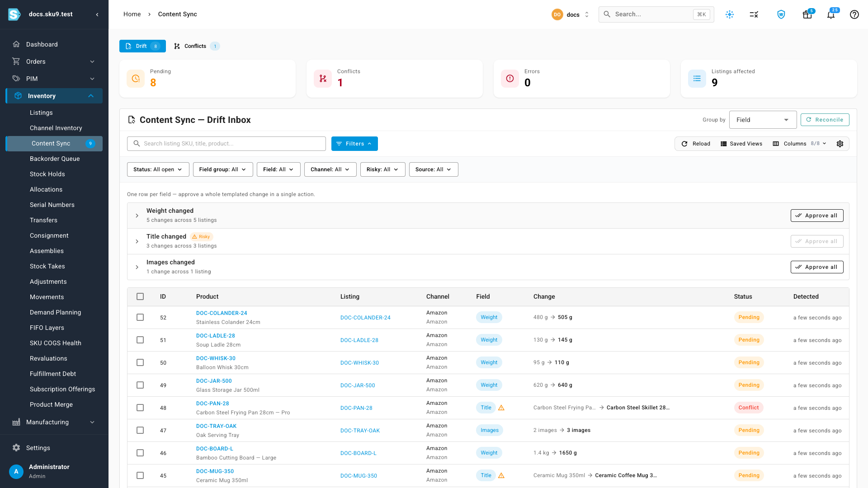Viewport: 868px width, 488px height.
Task: Click the Dashboard home icon
Action: click(16, 44)
